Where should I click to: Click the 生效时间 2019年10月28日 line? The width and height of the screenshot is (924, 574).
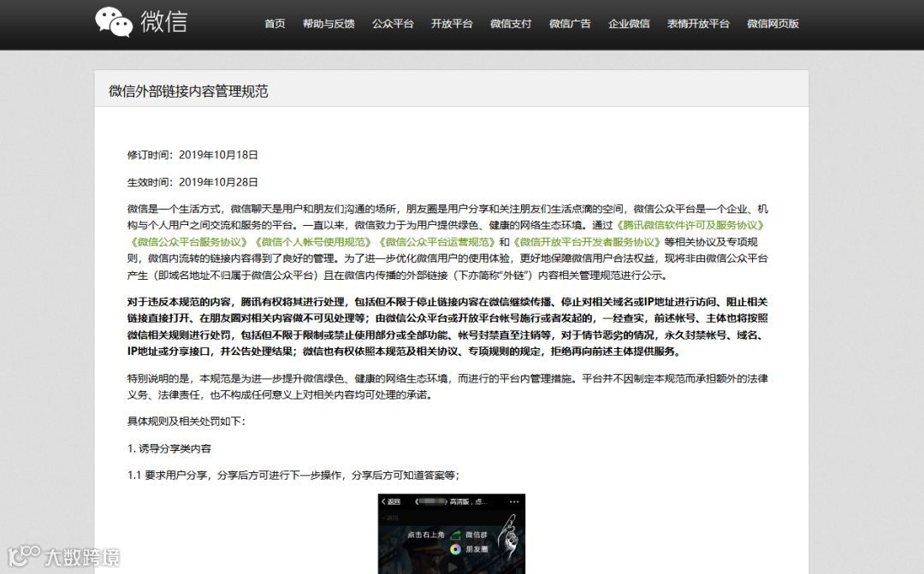tap(192, 182)
